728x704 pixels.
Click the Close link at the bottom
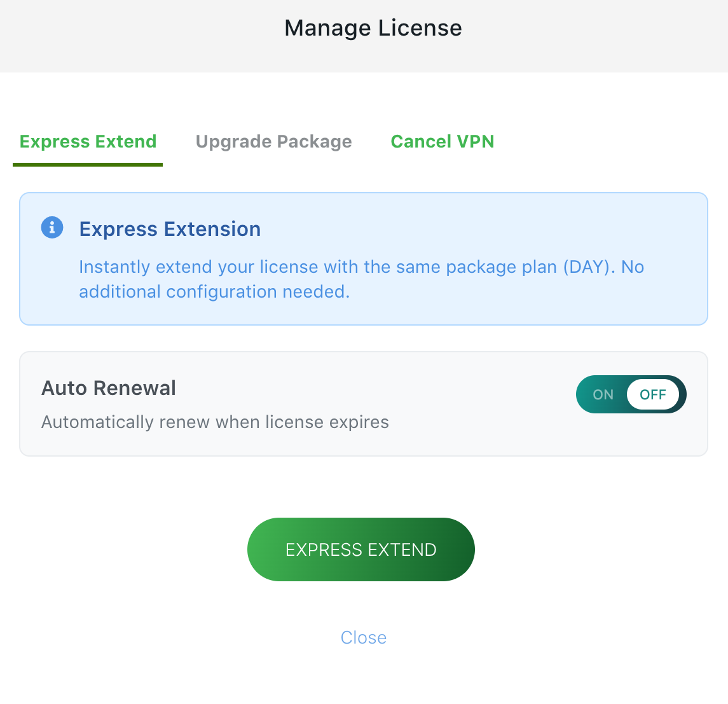364,638
